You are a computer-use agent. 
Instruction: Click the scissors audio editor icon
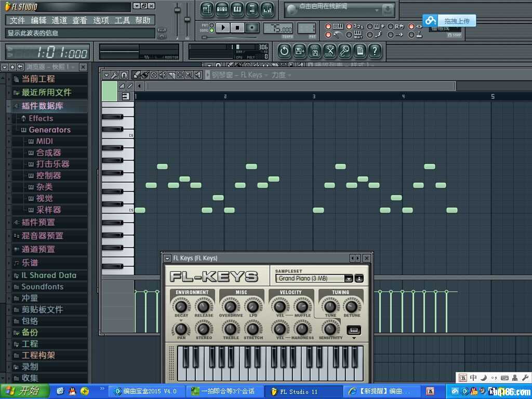point(330,51)
